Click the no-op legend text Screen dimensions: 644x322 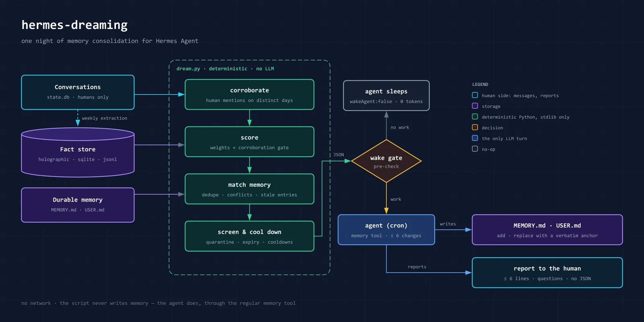[x=489, y=149]
